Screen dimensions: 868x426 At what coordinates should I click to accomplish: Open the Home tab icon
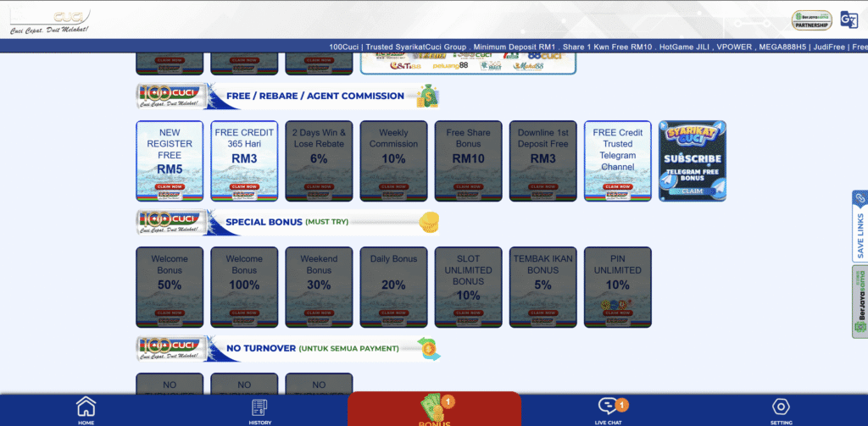click(86, 407)
